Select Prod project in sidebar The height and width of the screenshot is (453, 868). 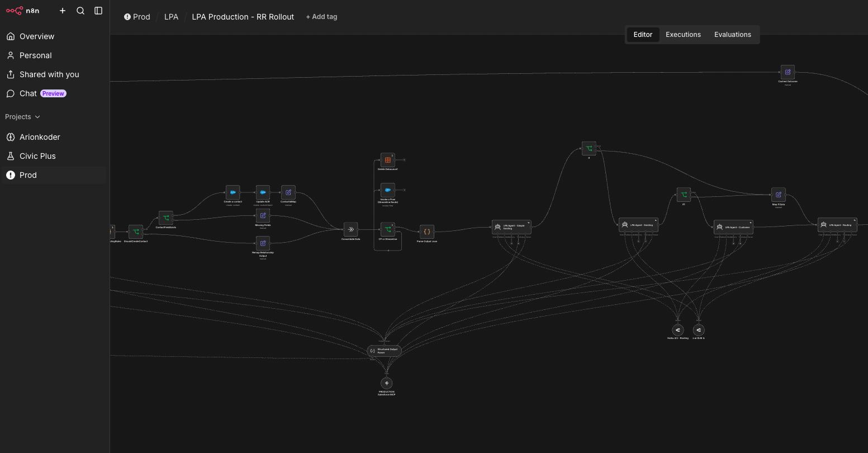pyautogui.click(x=54, y=175)
